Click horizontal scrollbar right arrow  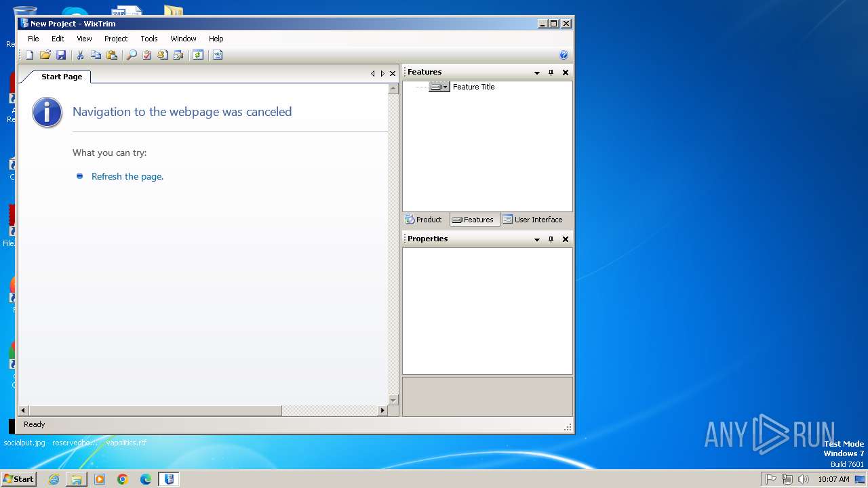382,411
